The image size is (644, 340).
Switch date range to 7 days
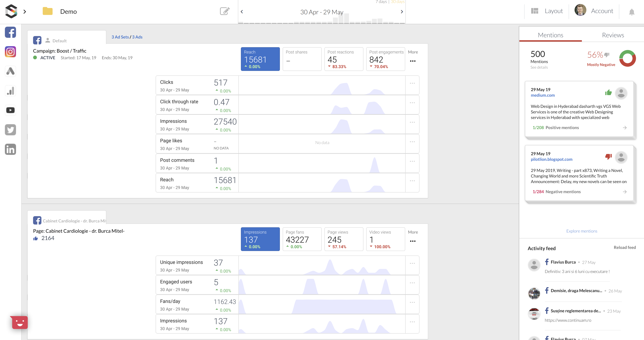(x=381, y=2)
